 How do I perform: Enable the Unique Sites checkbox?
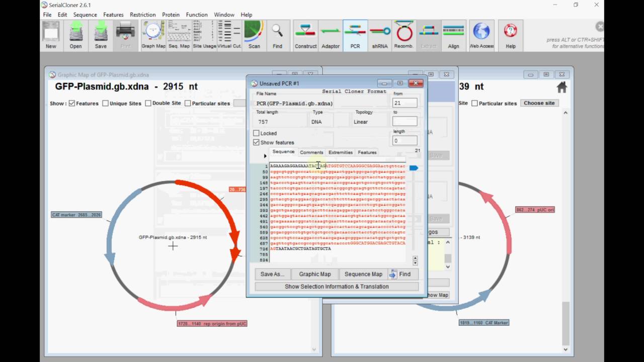pyautogui.click(x=105, y=103)
